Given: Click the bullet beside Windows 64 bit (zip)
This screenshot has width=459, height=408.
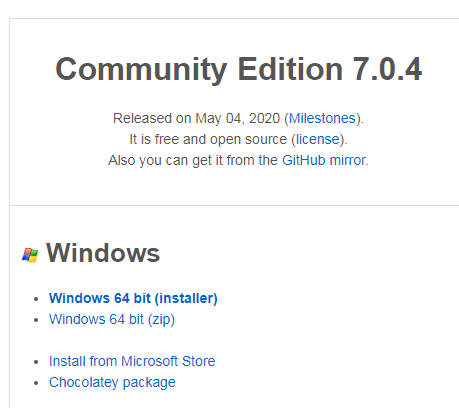Looking at the screenshot, I should (36, 320).
